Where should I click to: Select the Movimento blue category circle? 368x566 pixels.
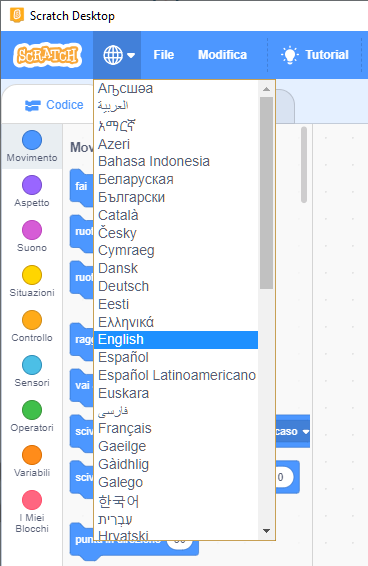pos(32,140)
